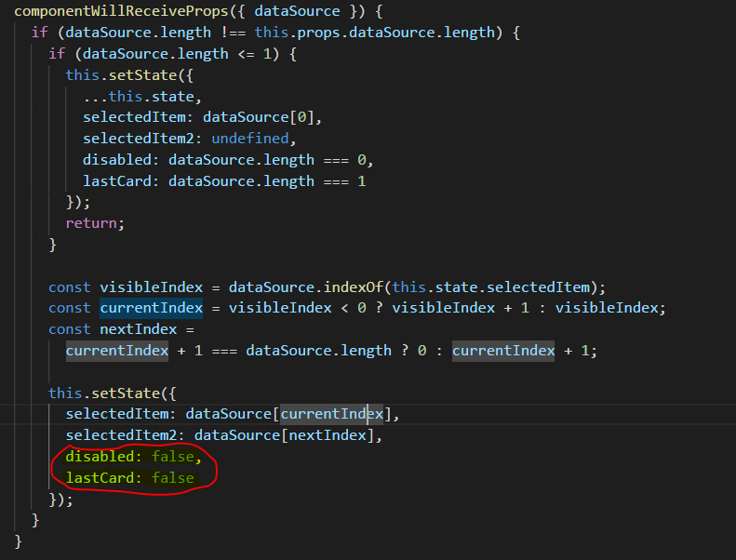Click 'visibleIndex' in the const visibleIndex declaration
This screenshot has height=560, width=736.
coord(151,287)
